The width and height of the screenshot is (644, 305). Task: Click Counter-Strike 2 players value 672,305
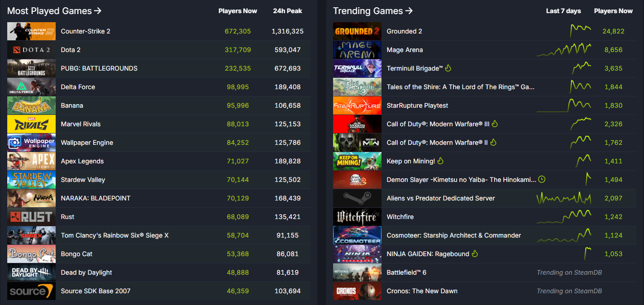tap(238, 31)
